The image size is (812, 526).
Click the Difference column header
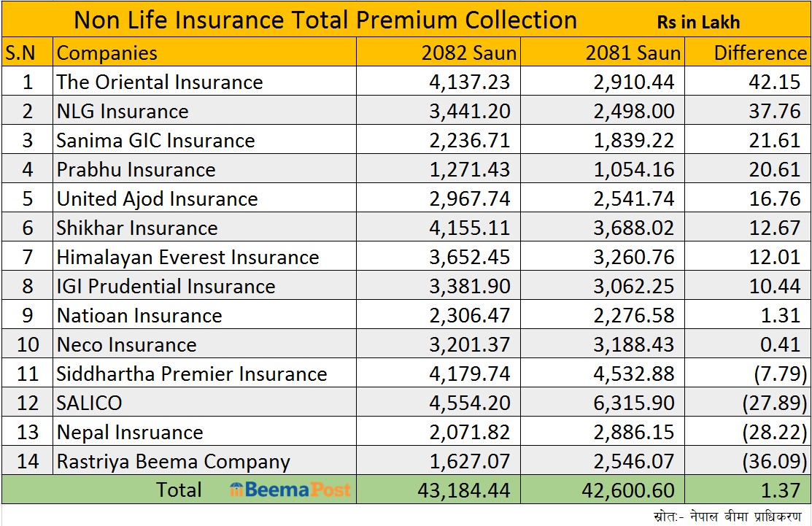tap(759, 53)
